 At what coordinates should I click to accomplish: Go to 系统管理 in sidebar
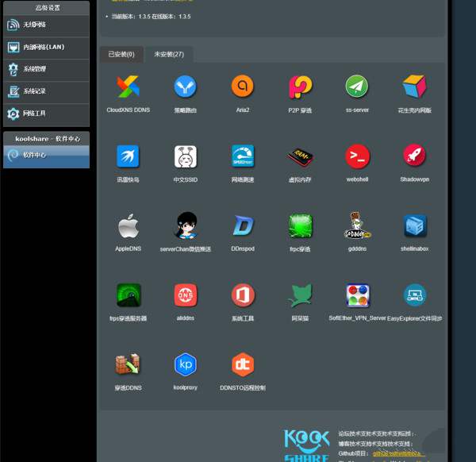coord(45,69)
